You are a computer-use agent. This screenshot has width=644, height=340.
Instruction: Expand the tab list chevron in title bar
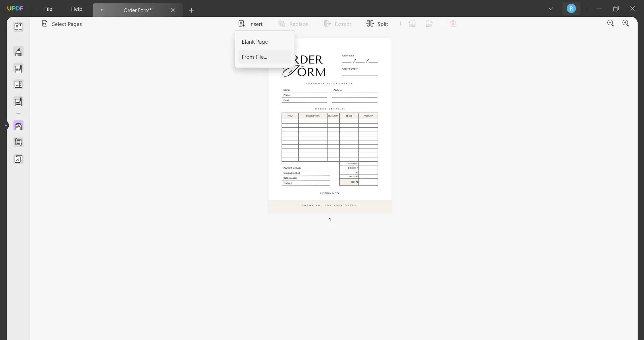click(551, 9)
